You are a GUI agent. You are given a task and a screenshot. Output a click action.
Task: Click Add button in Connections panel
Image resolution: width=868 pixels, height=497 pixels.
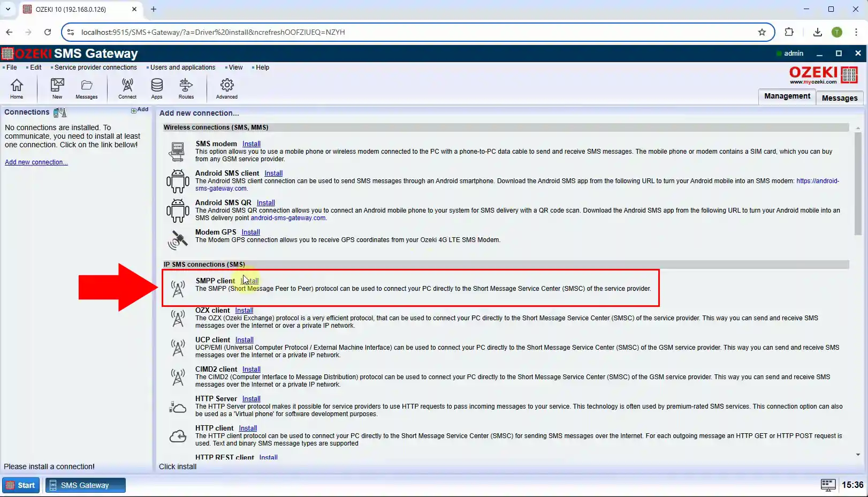tap(140, 110)
